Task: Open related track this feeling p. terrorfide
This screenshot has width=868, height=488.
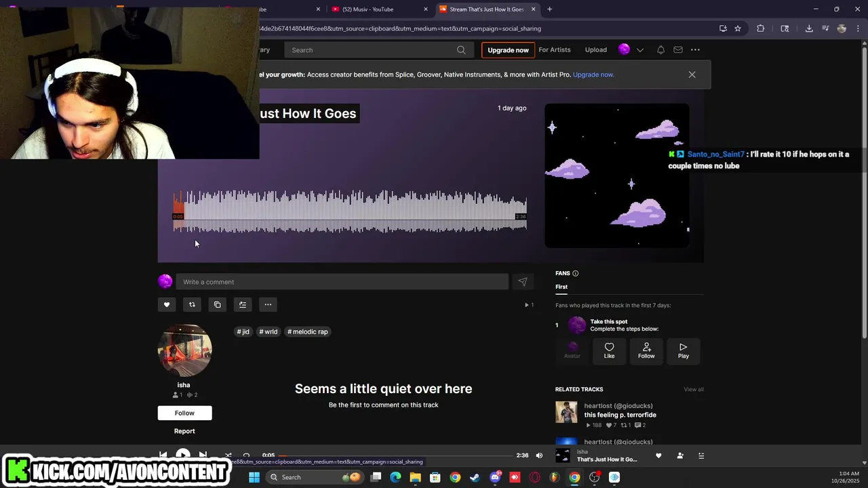Action: pyautogui.click(x=620, y=415)
